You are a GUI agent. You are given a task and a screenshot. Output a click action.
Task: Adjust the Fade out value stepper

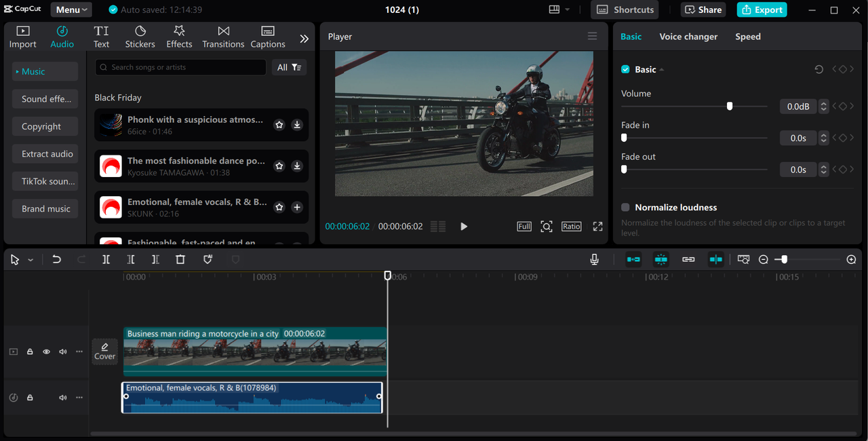(x=823, y=170)
